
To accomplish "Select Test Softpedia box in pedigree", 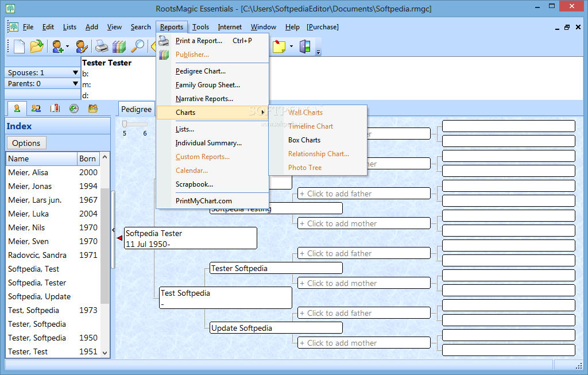I will coord(226,297).
